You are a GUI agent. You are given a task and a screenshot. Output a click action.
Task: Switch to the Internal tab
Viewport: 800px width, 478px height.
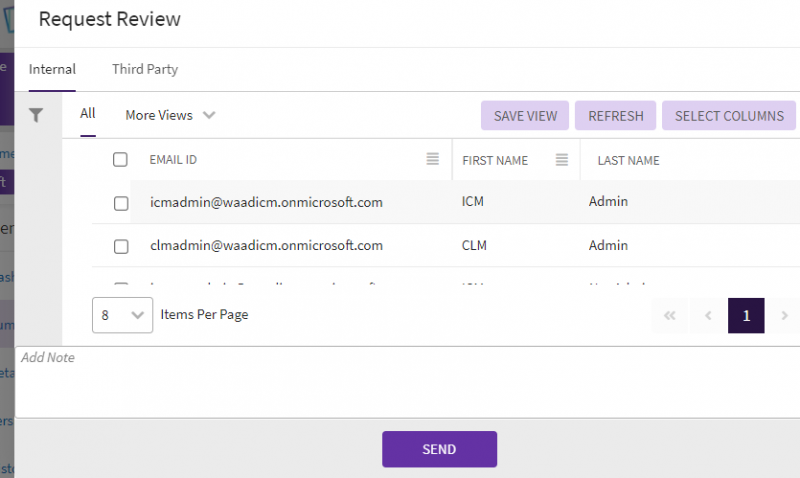point(52,69)
